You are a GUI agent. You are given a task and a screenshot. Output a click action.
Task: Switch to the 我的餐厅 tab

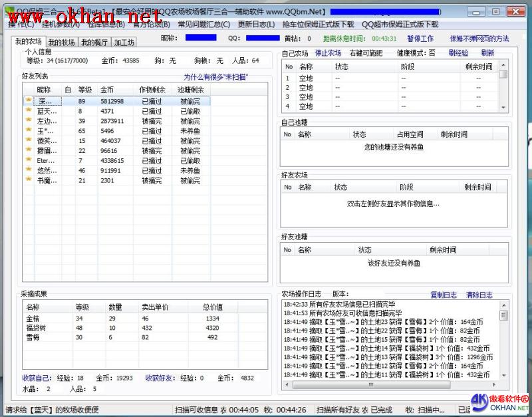tap(94, 42)
